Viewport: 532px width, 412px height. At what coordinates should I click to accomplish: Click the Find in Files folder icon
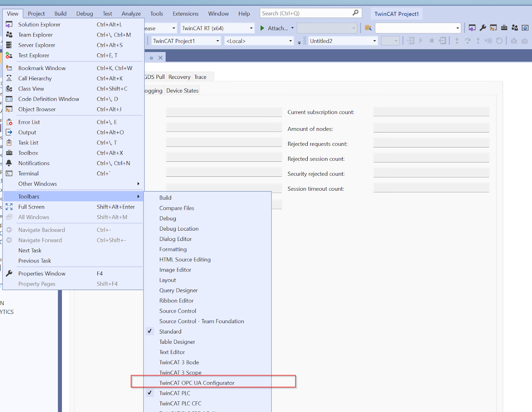tap(368, 28)
